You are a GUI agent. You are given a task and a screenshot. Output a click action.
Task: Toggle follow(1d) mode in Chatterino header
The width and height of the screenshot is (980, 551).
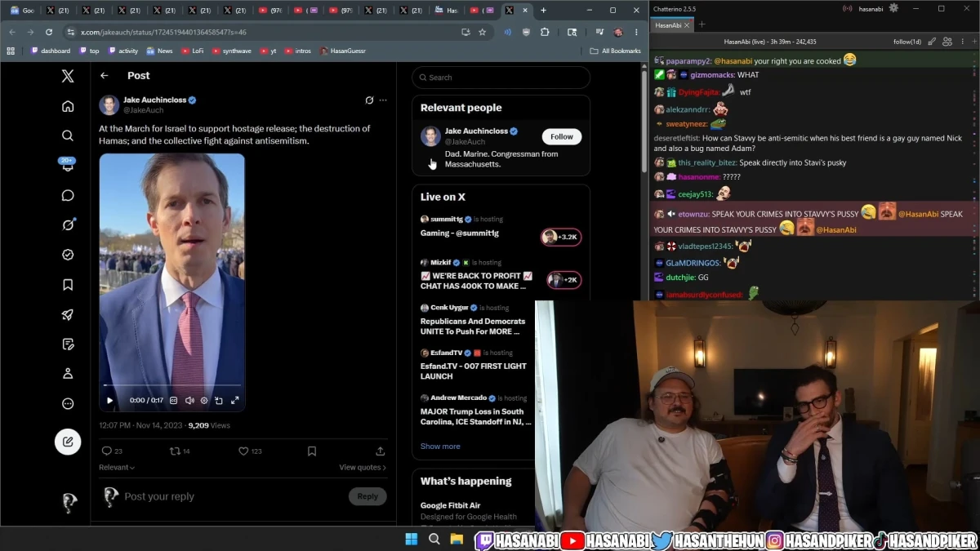pyautogui.click(x=907, y=42)
